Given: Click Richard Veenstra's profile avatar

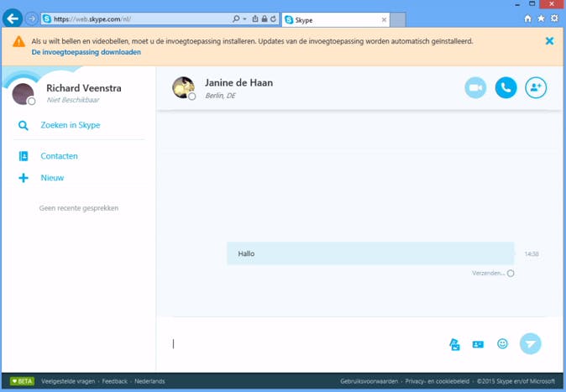Looking at the screenshot, I should point(24,94).
